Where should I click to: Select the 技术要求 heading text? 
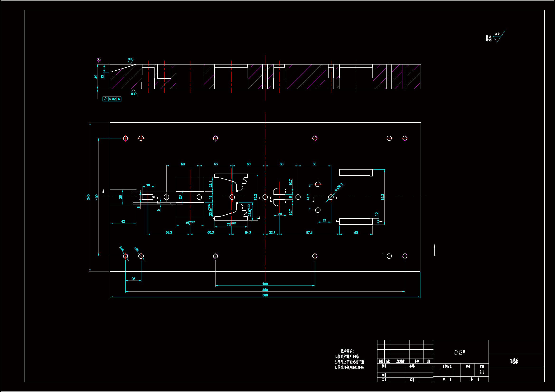coord(347,351)
